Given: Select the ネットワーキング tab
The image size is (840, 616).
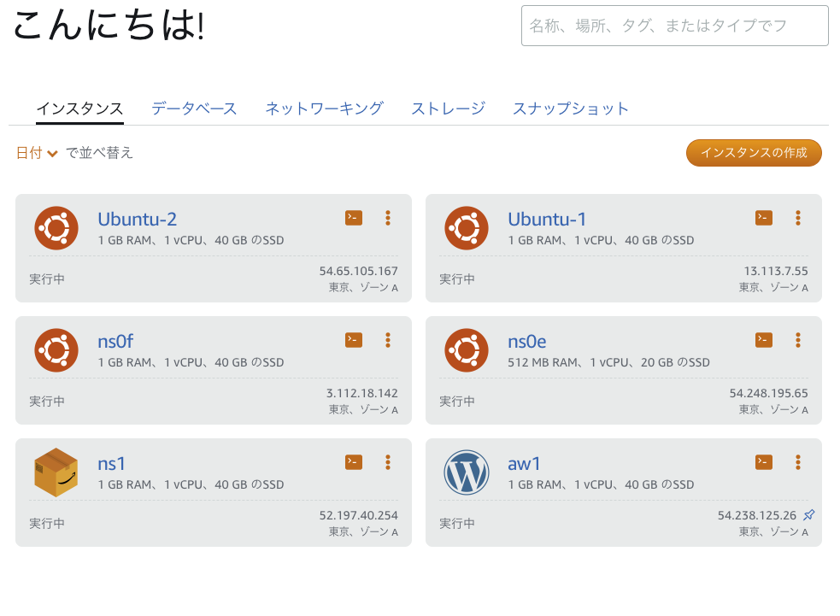Looking at the screenshot, I should pyautogui.click(x=324, y=109).
